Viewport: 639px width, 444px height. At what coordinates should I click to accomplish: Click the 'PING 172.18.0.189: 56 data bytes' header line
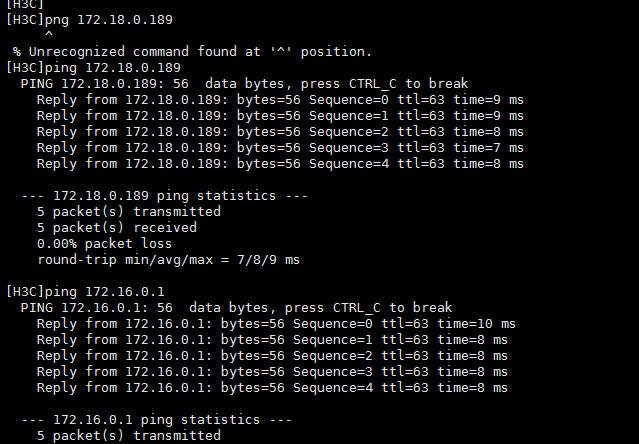point(244,83)
